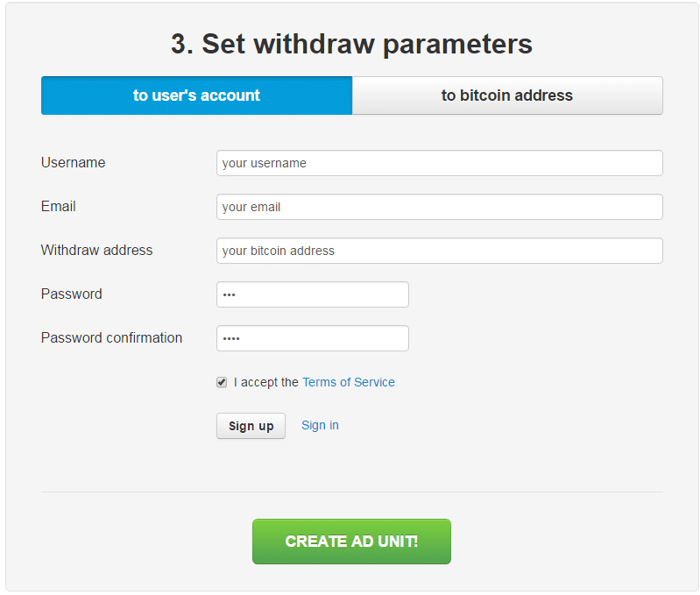Click the Password entry field

pyautogui.click(x=312, y=294)
